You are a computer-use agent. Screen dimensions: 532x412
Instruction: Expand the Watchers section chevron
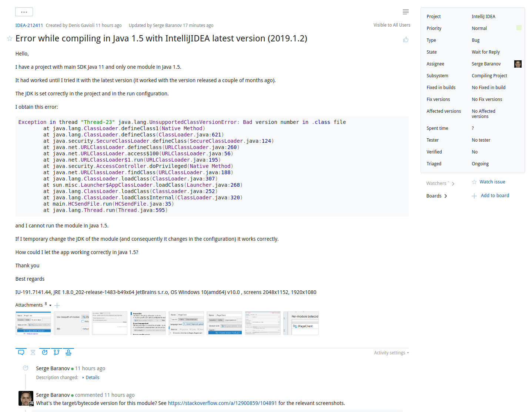(x=453, y=184)
